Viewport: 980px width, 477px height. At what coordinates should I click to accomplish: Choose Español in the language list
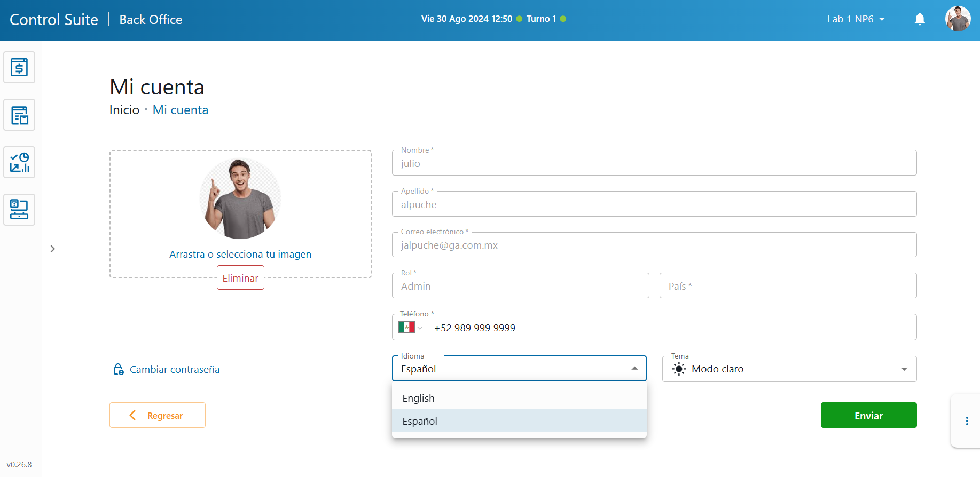pyautogui.click(x=519, y=421)
